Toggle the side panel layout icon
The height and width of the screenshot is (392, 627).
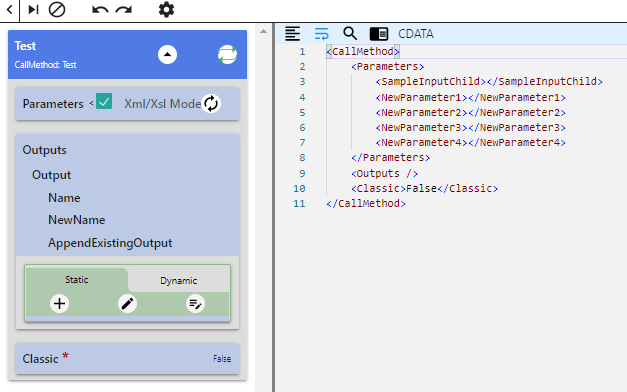click(379, 34)
